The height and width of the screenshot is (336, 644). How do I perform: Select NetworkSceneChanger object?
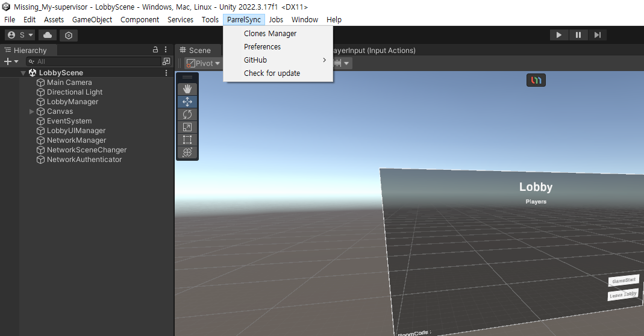pos(87,150)
